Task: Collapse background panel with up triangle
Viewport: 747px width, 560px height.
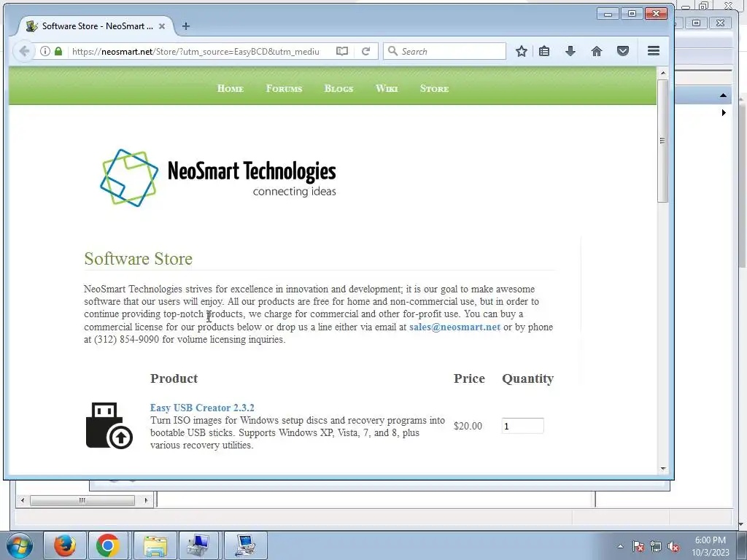Action: [723, 96]
